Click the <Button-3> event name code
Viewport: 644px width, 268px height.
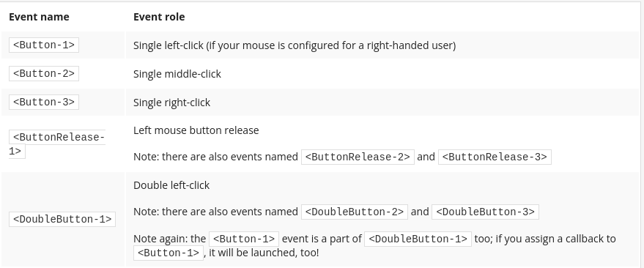click(x=44, y=103)
